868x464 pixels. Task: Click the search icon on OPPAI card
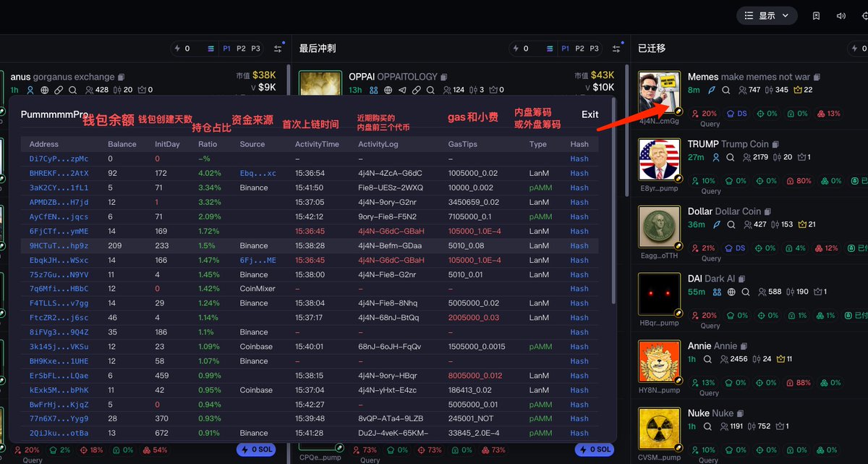(x=430, y=90)
